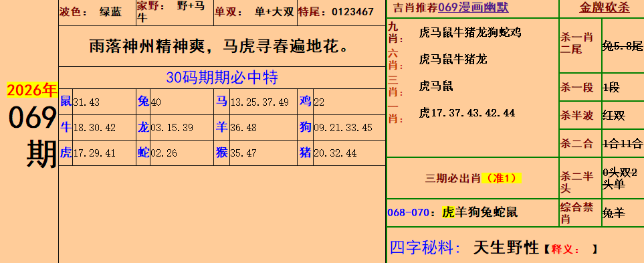Select the 虎马鼠牛猪龙狗蛇鸡 nine-zodiac list
644x263 pixels.
click(x=470, y=33)
